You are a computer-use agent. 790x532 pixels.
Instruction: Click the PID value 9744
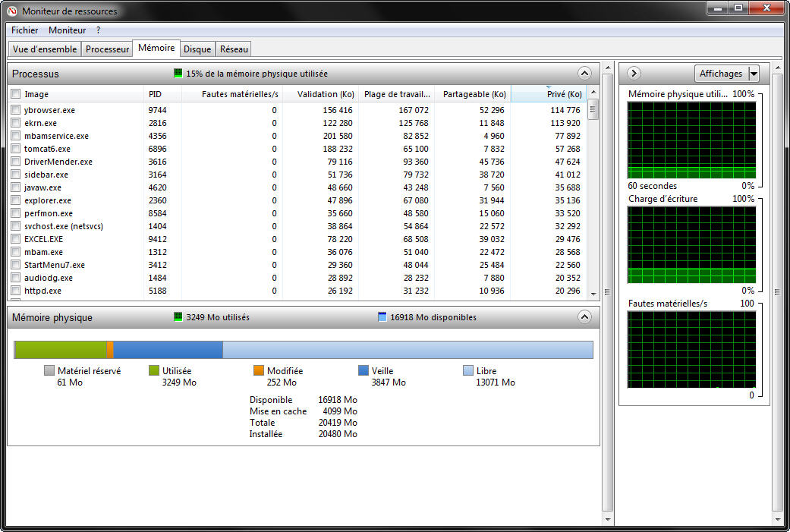[157, 110]
